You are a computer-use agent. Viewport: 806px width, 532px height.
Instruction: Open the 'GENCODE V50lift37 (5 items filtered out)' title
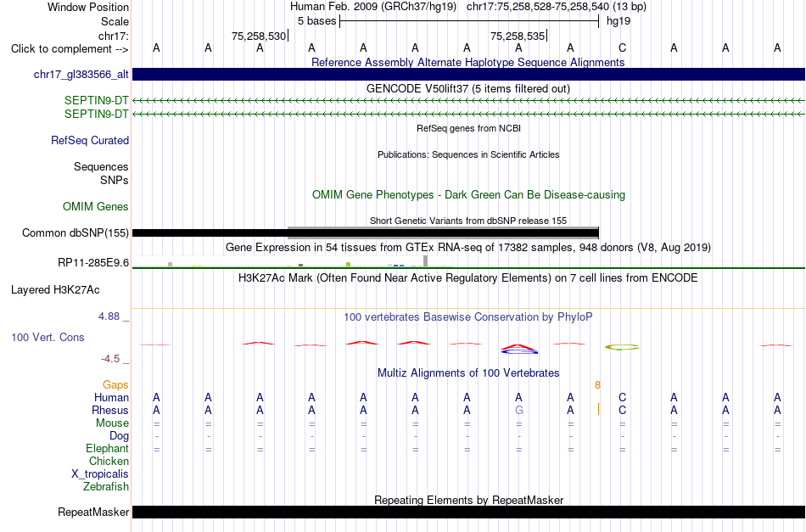point(467,88)
